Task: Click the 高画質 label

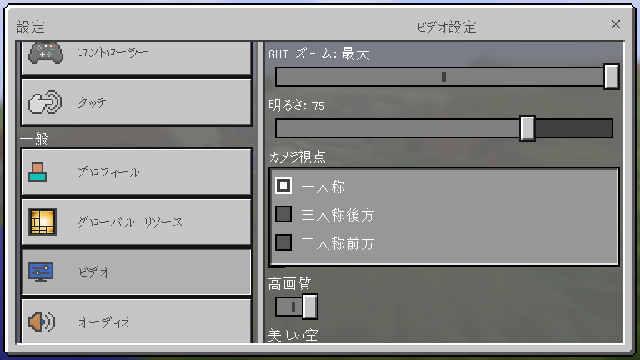Action: [290, 283]
